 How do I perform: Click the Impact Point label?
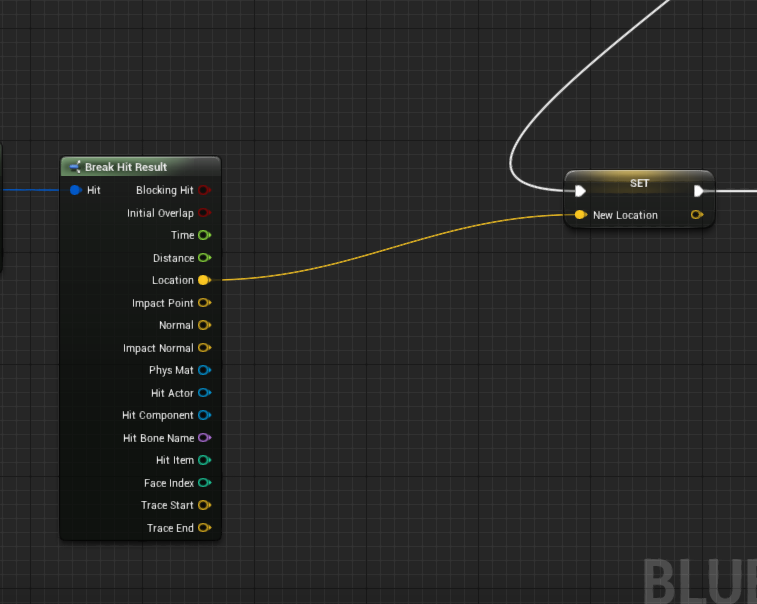[x=163, y=303]
